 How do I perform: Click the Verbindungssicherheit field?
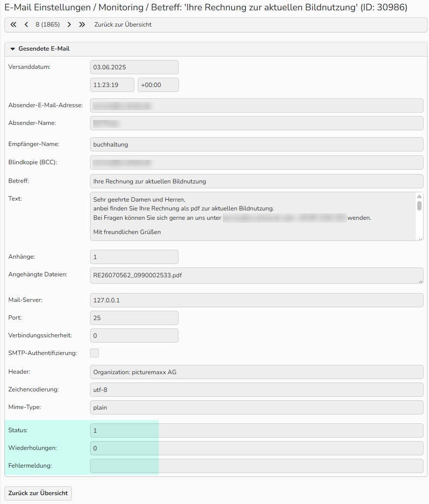(x=134, y=335)
